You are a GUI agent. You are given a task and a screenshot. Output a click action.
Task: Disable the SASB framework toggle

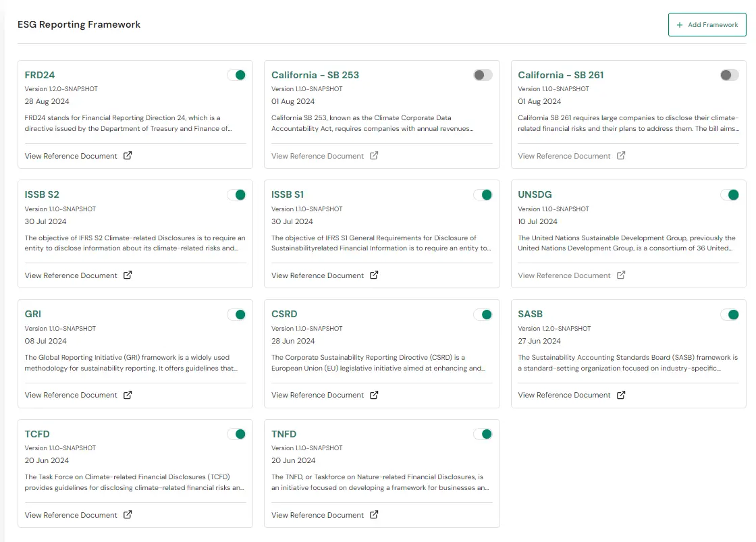[730, 315]
